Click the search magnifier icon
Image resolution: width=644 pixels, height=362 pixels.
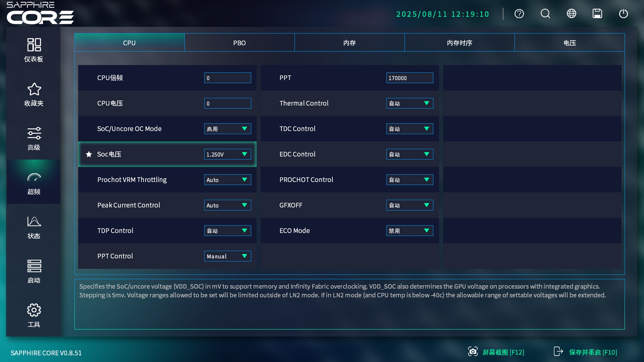(x=545, y=14)
